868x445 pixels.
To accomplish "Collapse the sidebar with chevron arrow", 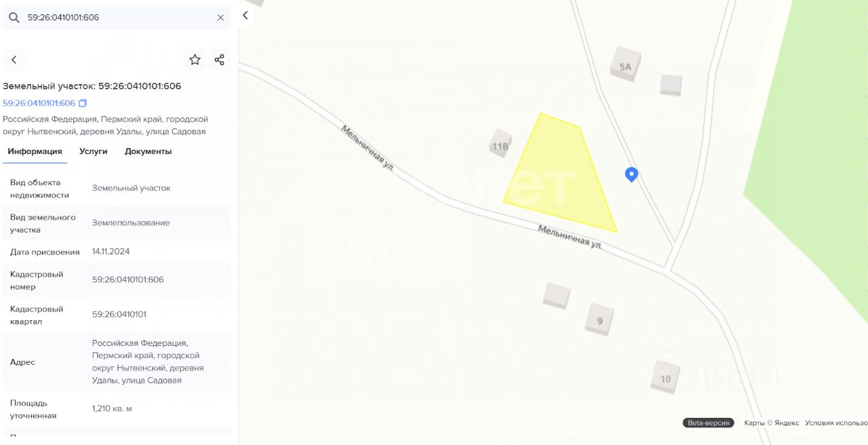I will 245,15.
